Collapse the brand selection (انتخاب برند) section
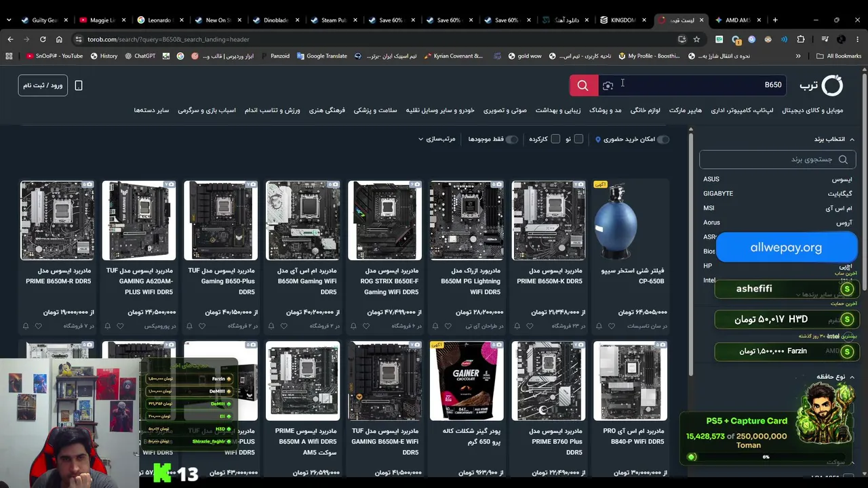Viewport: 868px width, 488px height. [x=834, y=139]
